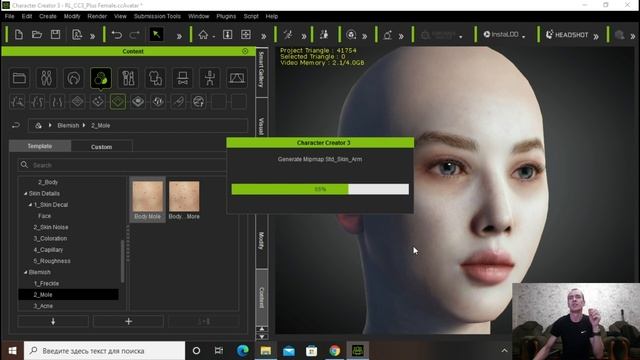The height and width of the screenshot is (360, 640).
Task: Close the Content panel with its corner icon
Action: [245, 51]
